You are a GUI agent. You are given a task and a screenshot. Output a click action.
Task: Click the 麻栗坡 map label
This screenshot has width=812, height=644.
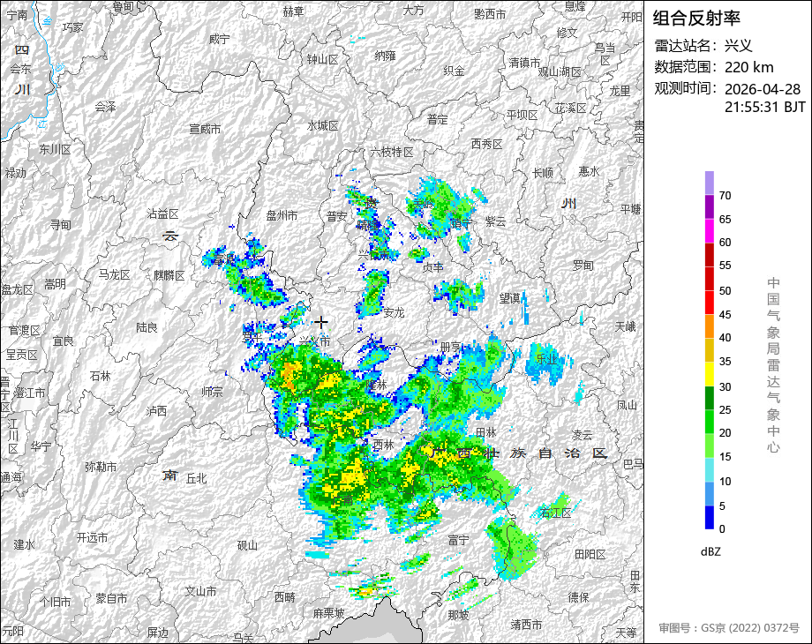329,613
